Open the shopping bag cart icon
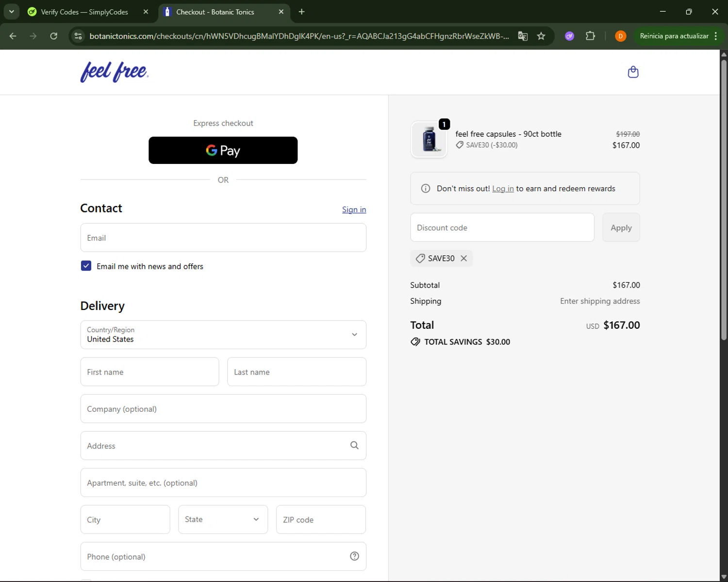This screenshot has height=582, width=728. point(633,72)
